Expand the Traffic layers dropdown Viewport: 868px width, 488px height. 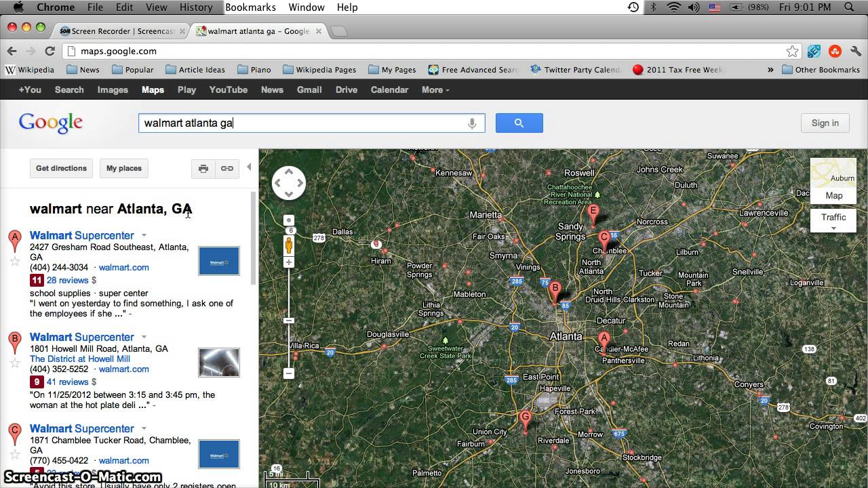[x=833, y=221]
